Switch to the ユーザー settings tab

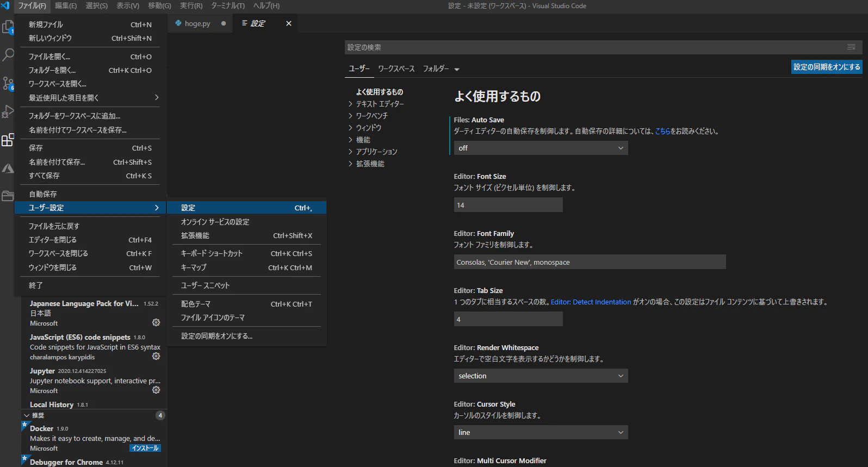click(359, 69)
